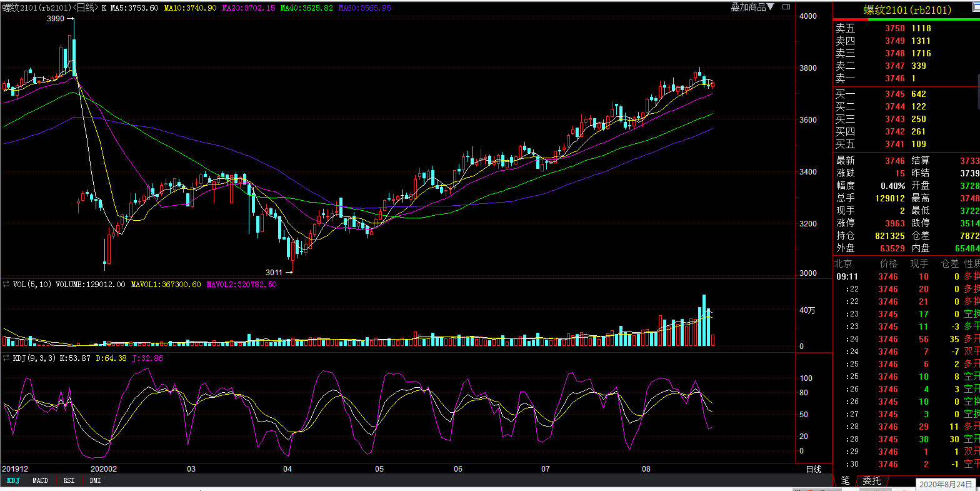Click the 北京 time column header
Image resolution: width=980 pixels, height=491 pixels.
(x=844, y=264)
